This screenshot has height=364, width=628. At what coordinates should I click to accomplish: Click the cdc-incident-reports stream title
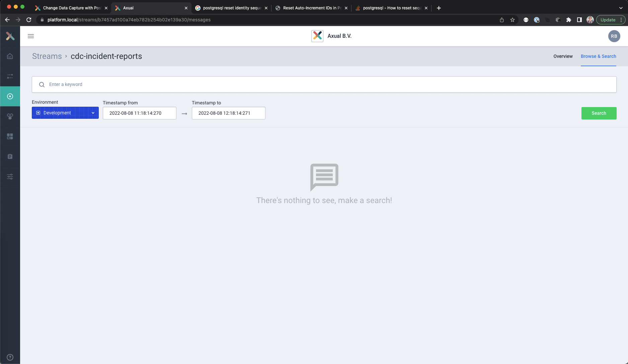(x=106, y=56)
